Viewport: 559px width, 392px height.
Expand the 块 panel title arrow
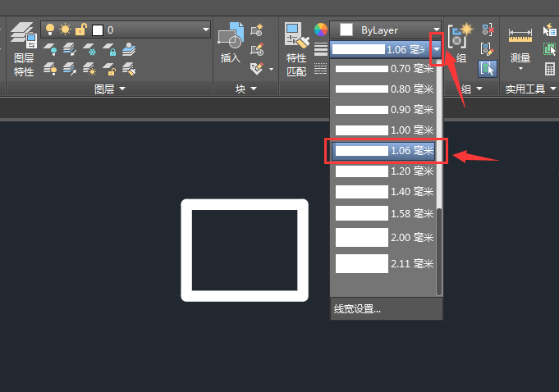254,89
